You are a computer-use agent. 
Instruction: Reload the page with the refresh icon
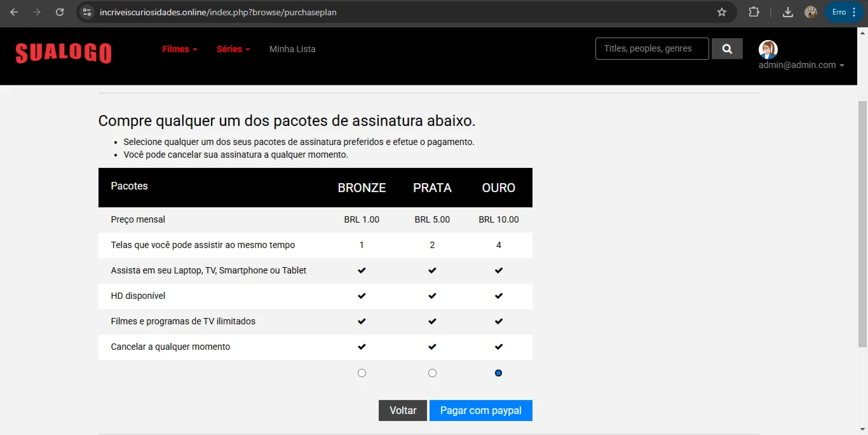pyautogui.click(x=60, y=12)
